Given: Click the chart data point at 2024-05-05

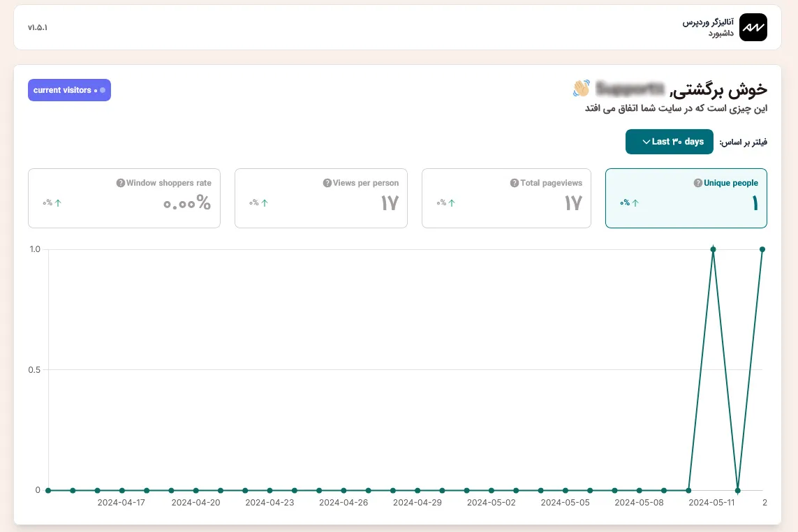Looking at the screenshot, I should click(x=566, y=491).
